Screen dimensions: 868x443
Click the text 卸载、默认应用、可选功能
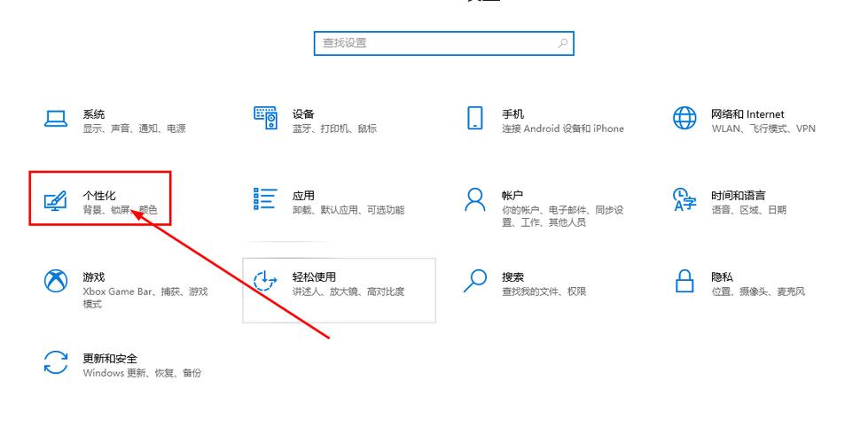[x=348, y=210]
